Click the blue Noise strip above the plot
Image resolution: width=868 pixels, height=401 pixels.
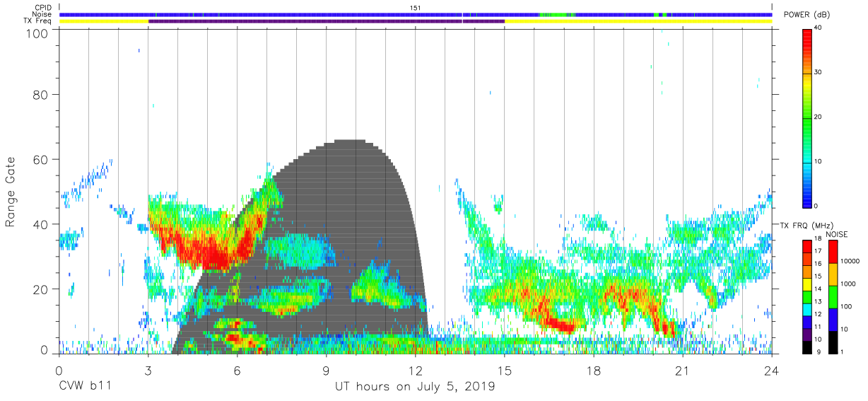(416, 14)
